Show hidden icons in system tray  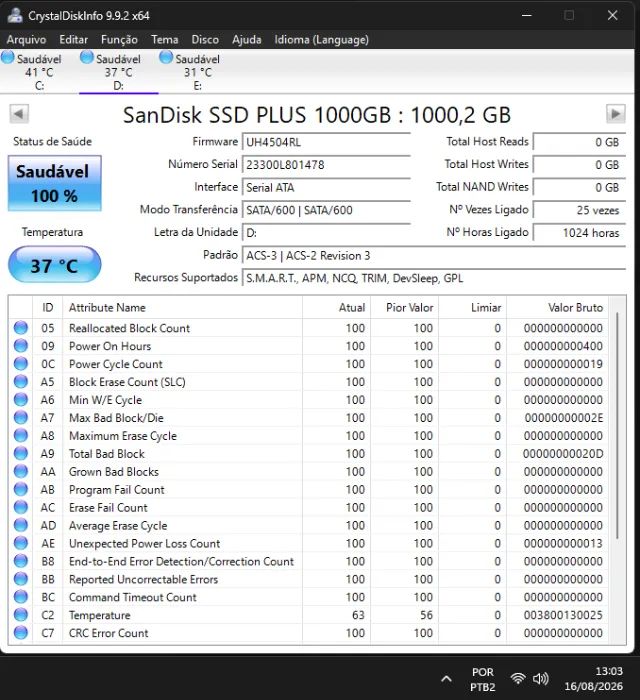tap(446, 679)
